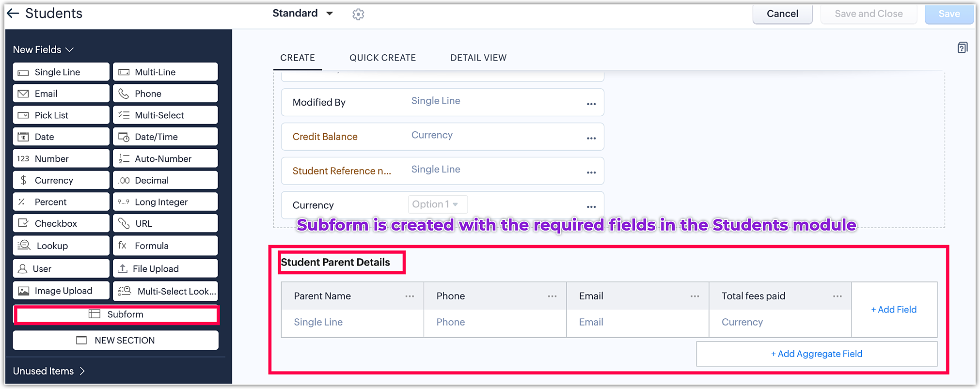Open the Currency Option 1 dropdown
The height and width of the screenshot is (389, 980).
438,204
